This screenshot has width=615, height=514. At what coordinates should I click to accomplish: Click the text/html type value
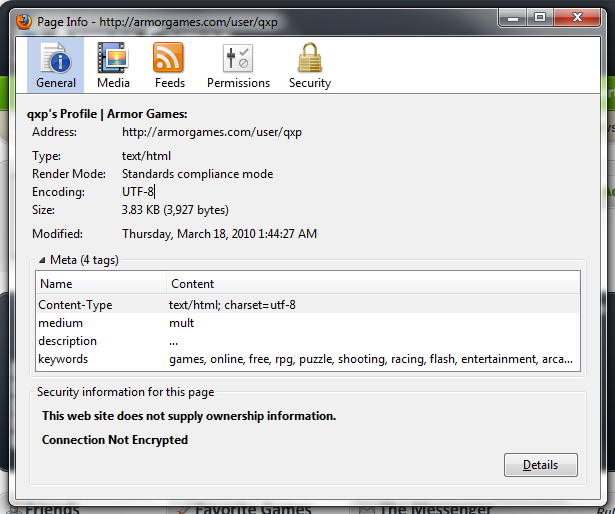point(146,156)
